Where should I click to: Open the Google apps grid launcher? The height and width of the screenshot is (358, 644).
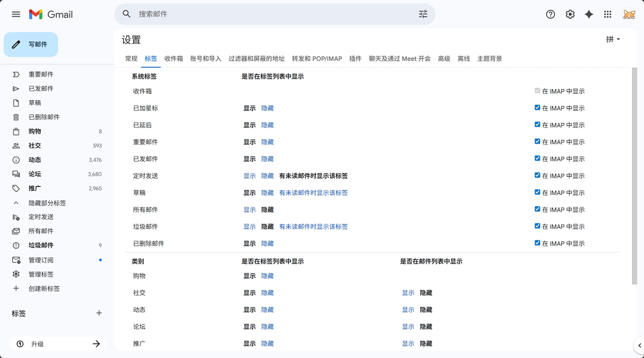(608, 14)
